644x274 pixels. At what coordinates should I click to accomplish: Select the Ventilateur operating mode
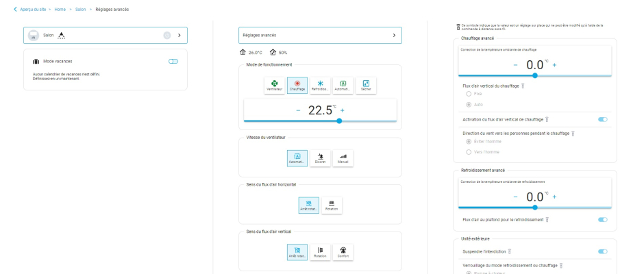[x=274, y=86]
